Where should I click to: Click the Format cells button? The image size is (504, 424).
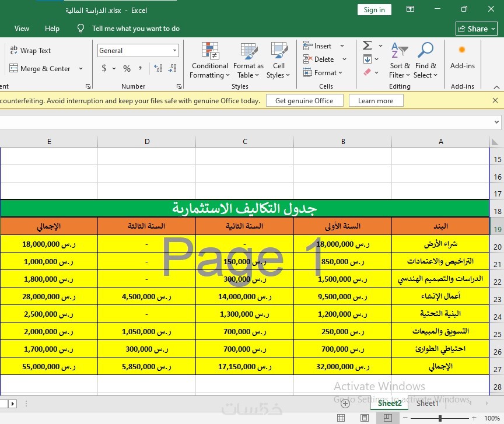click(323, 73)
